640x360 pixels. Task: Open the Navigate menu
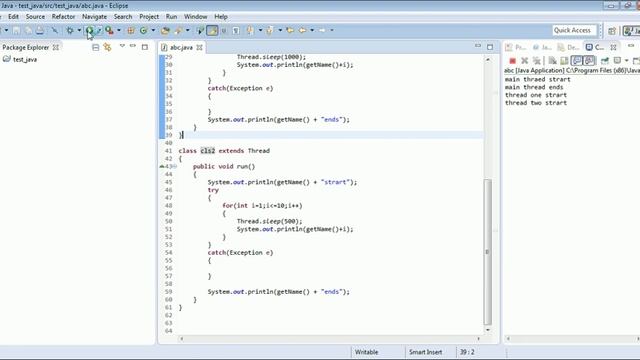(94, 17)
